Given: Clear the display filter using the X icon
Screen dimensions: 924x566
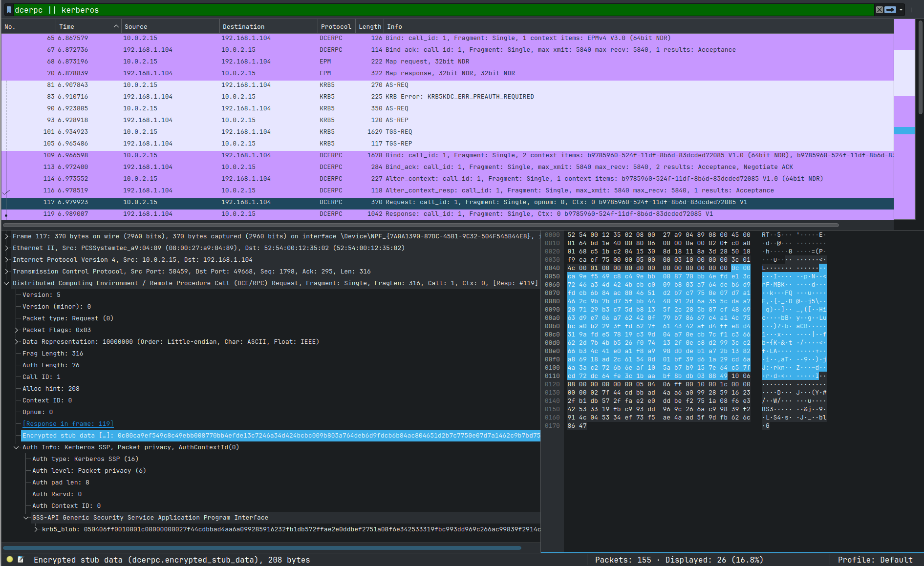Looking at the screenshot, I should click(x=880, y=10).
